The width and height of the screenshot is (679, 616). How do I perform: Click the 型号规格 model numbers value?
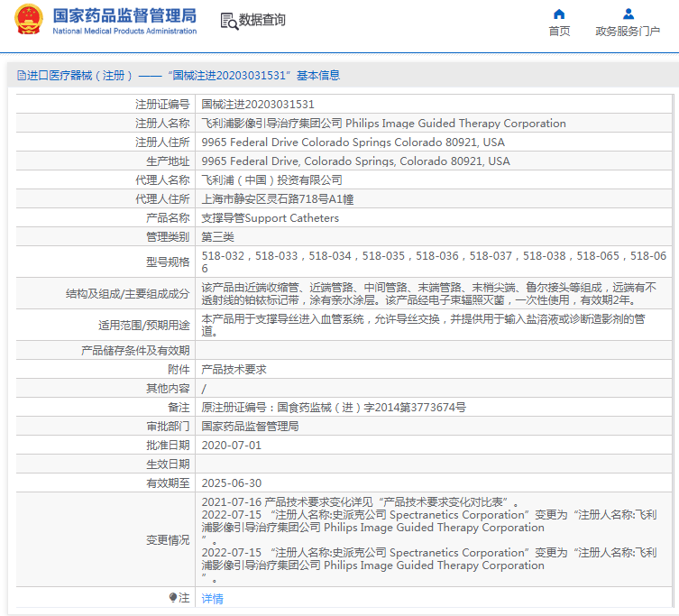434,262
